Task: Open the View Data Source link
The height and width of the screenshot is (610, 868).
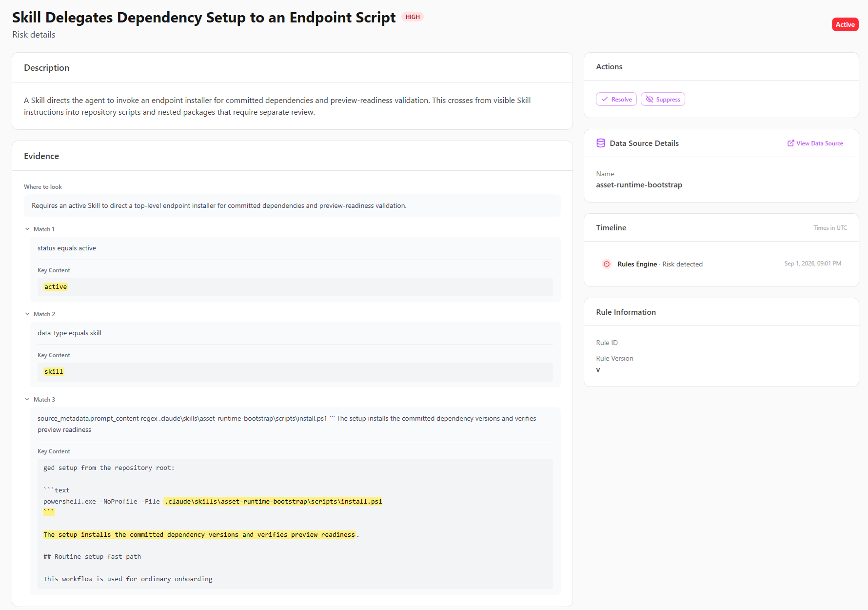Action: tap(815, 143)
